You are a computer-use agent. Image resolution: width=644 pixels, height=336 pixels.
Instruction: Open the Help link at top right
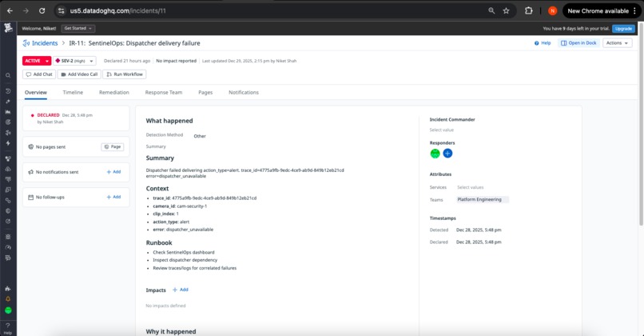click(543, 42)
